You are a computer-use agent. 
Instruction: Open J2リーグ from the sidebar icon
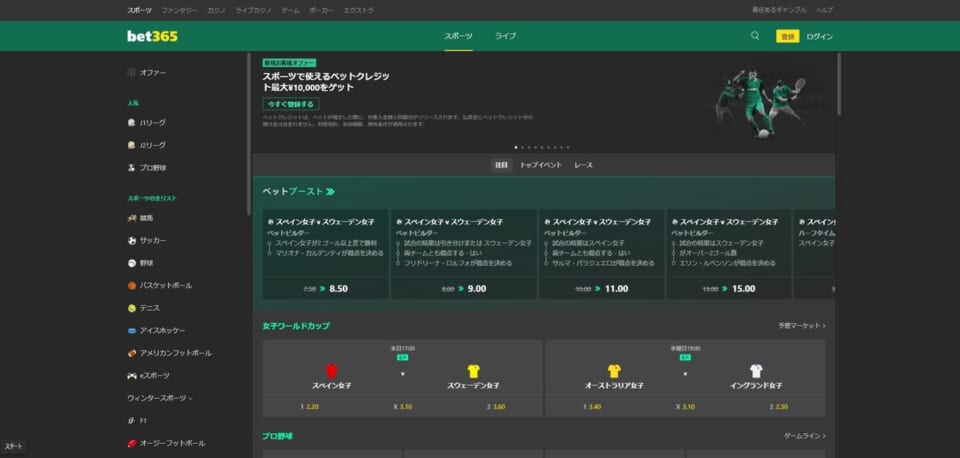click(131, 145)
